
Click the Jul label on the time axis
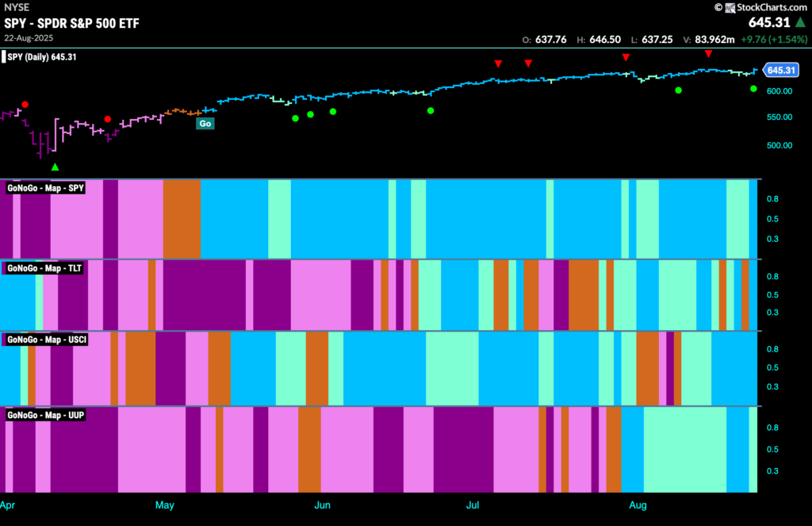473,505
